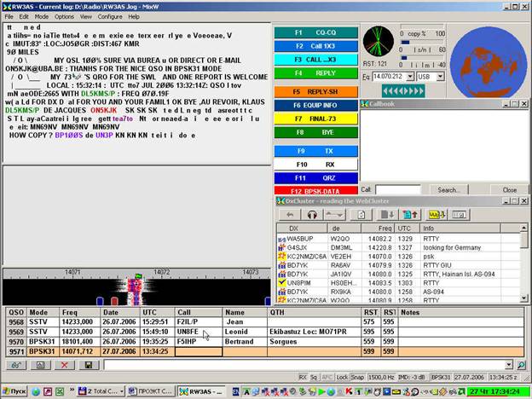The height and width of the screenshot is (399, 532).
Task: Click the F10 RX macro button
Action: 315,165
